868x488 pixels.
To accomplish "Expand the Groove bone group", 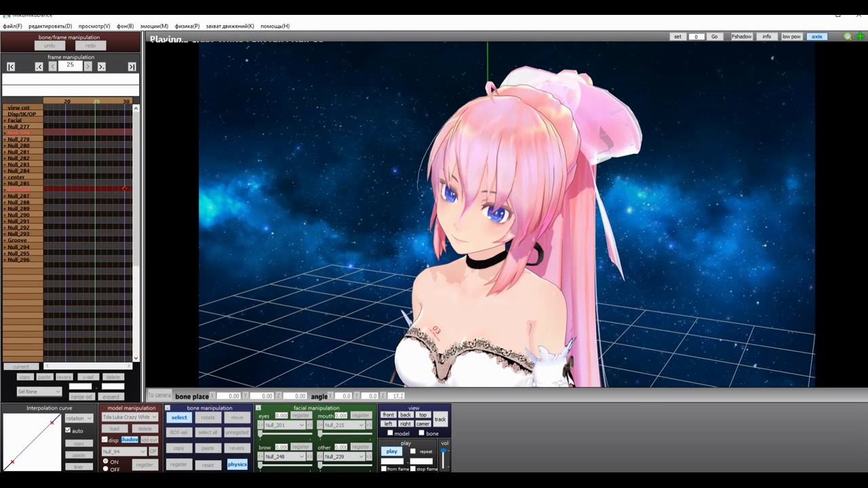I will point(5,241).
